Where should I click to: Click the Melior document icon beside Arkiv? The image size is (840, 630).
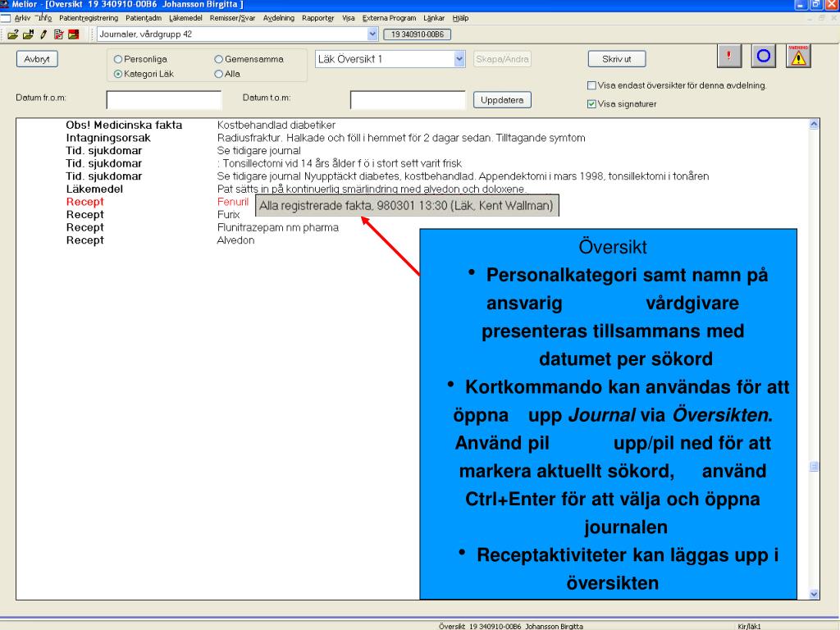coord(6,18)
